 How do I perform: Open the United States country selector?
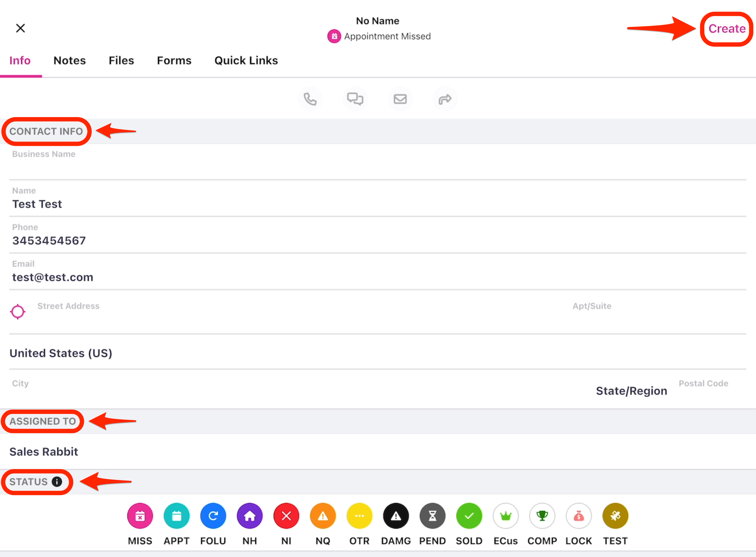point(61,353)
